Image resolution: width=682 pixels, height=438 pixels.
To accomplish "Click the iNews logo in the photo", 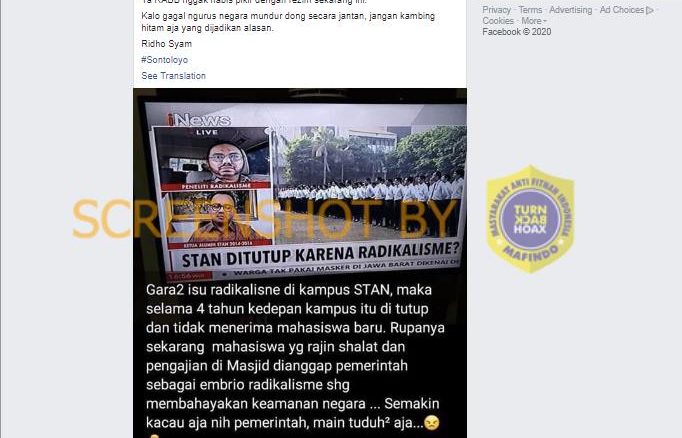I will pyautogui.click(x=199, y=119).
